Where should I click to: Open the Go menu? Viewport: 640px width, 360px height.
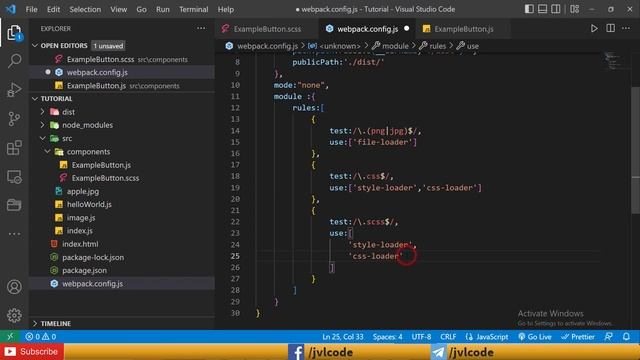point(141,9)
